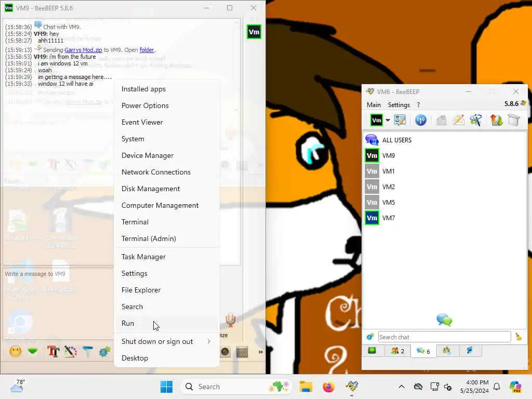This screenshot has width=532, height=399.
Task: Switch to the green grid tab
Action: coord(372,351)
